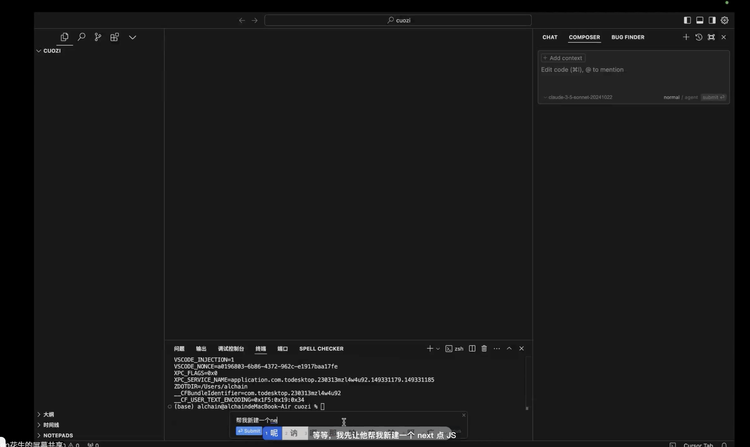The height and width of the screenshot is (447, 750).
Task: Create a new terminal with plus icon
Action: coord(430,349)
